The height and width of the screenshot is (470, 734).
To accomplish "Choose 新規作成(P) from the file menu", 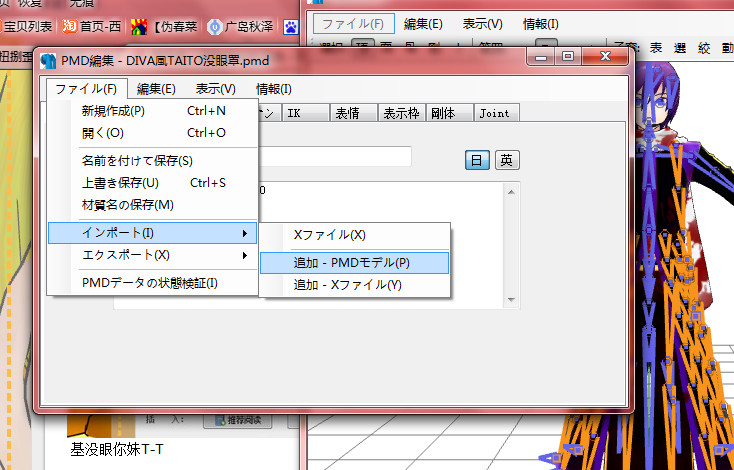I will point(153,111).
